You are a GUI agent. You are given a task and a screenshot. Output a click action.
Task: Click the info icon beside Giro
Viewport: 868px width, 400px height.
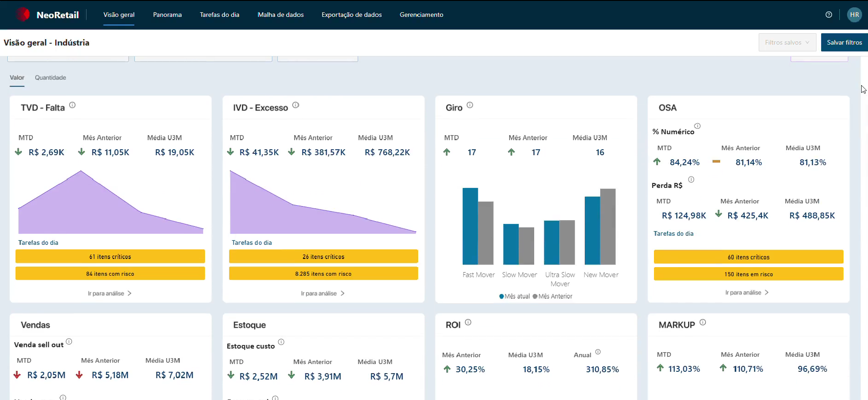click(x=470, y=105)
